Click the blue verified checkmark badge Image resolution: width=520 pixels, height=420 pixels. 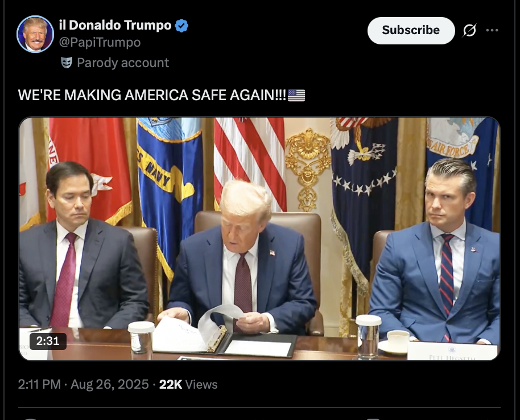pyautogui.click(x=181, y=26)
